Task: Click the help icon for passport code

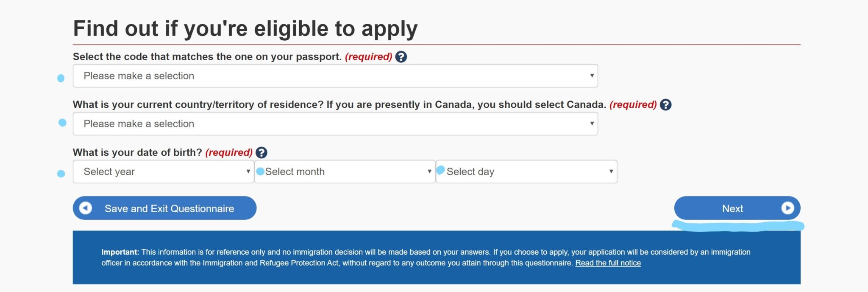Action: click(401, 57)
